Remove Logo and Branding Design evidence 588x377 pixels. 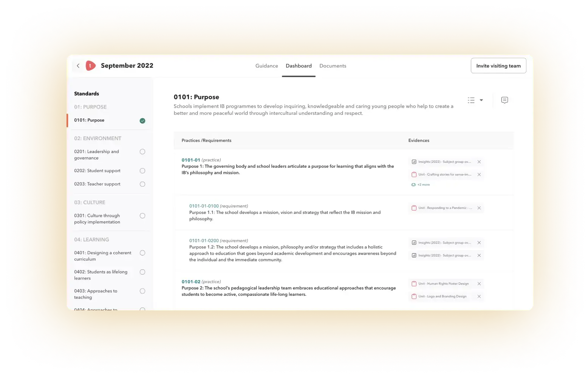(x=479, y=297)
